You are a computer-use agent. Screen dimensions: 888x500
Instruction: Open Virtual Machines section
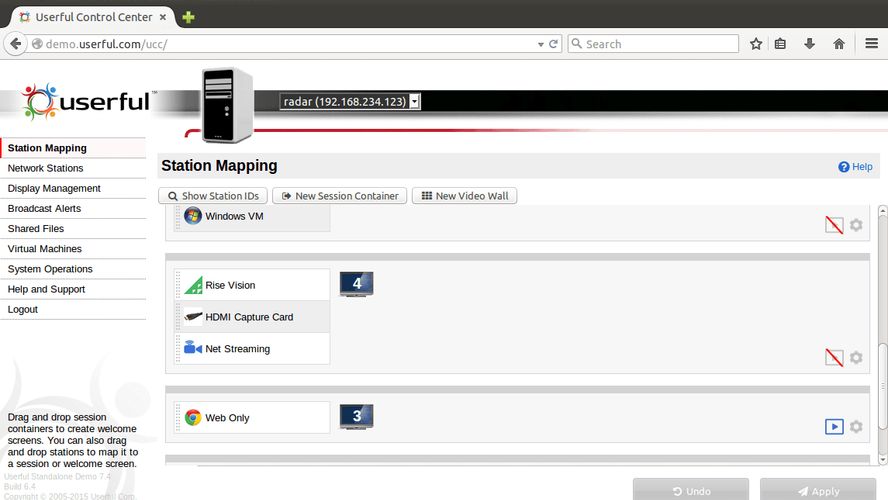[74, 249]
